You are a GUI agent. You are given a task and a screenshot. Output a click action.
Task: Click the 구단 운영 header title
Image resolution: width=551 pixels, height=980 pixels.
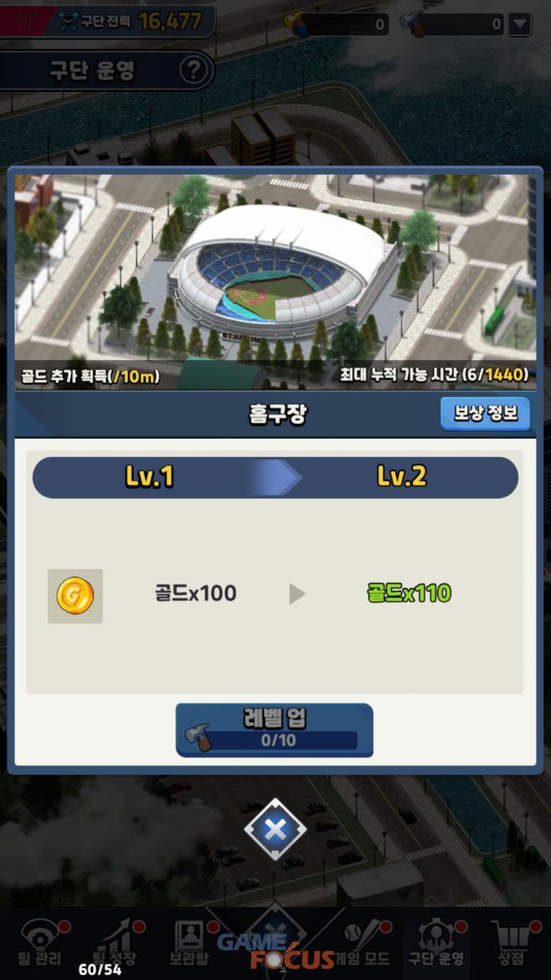click(x=93, y=71)
